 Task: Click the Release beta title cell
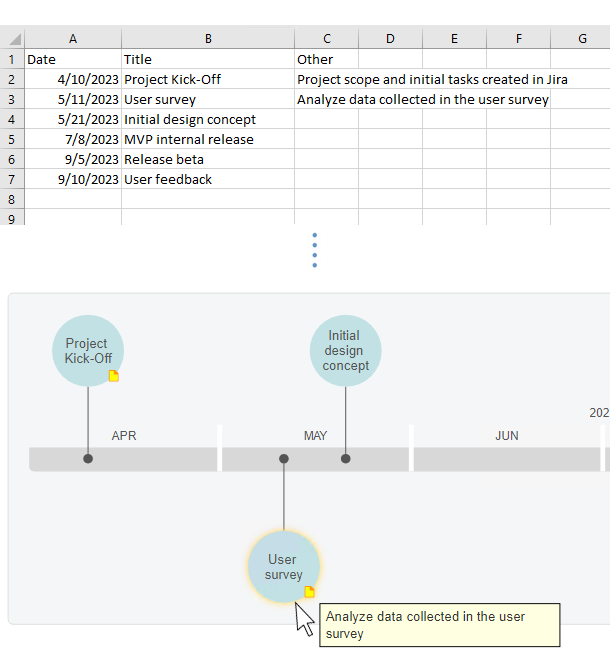click(x=208, y=159)
